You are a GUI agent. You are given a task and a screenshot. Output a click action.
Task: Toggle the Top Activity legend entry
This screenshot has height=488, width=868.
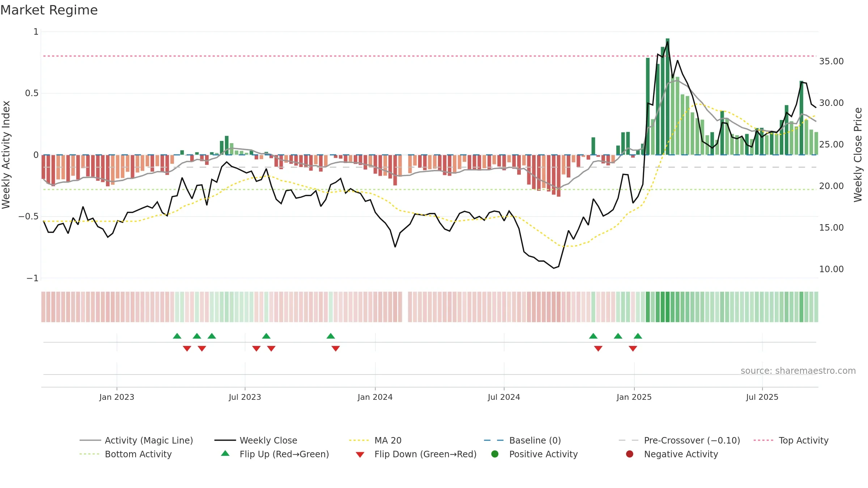point(791,440)
